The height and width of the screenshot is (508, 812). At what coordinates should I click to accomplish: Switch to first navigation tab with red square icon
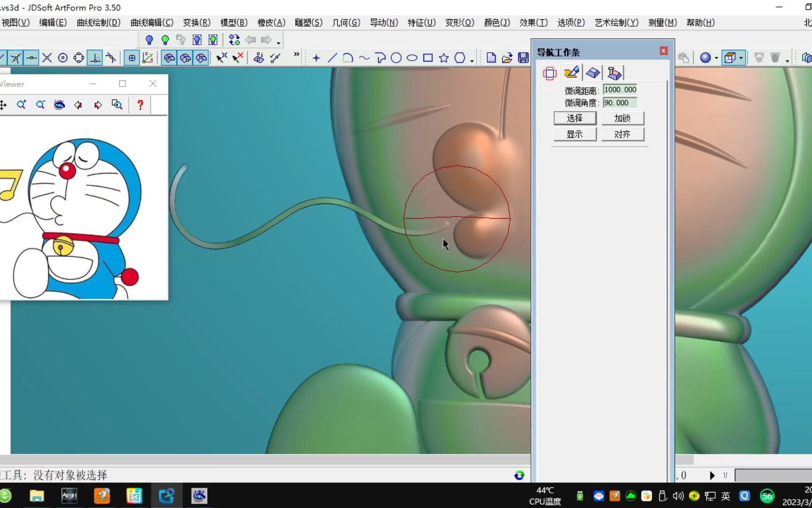pyautogui.click(x=549, y=73)
